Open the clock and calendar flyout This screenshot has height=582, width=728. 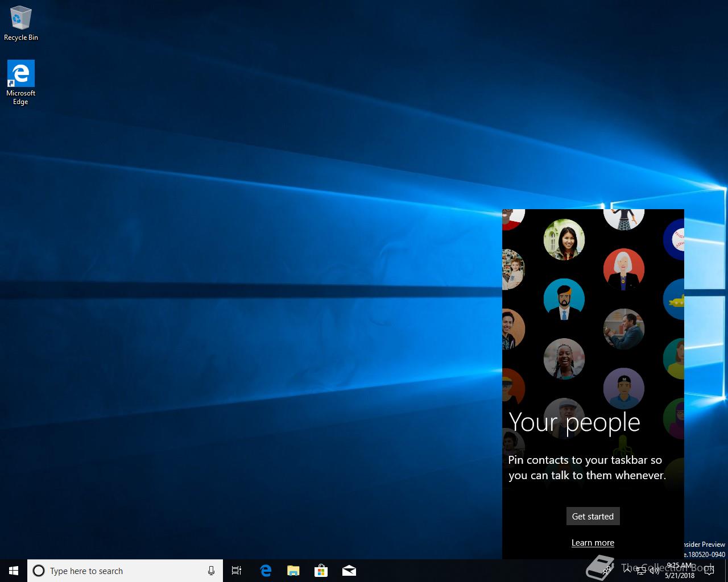pyautogui.click(x=680, y=571)
